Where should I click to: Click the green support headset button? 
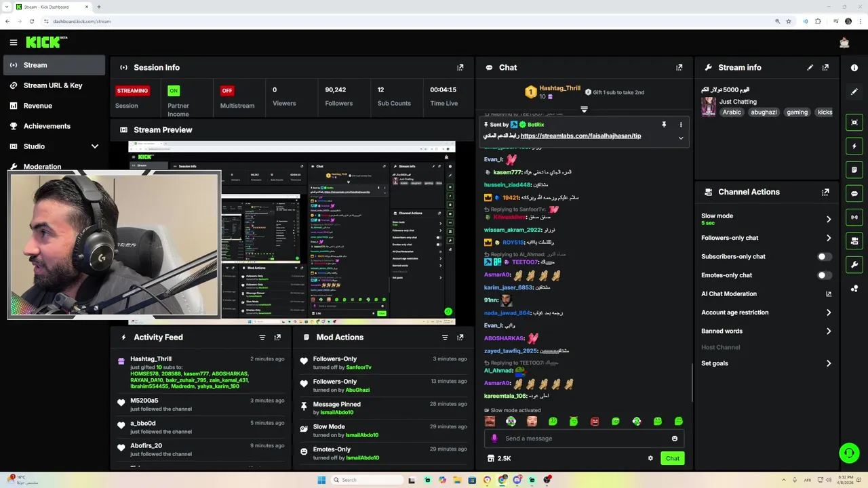(849, 453)
